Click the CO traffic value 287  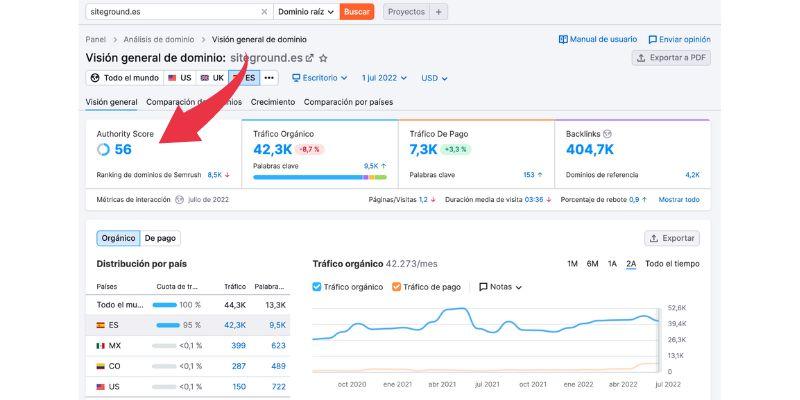tap(238, 366)
